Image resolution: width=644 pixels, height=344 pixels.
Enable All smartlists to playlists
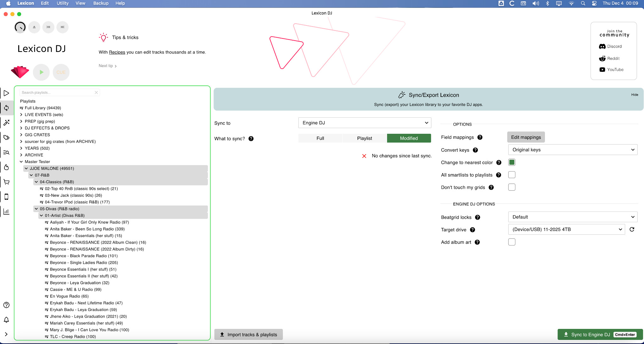tap(512, 175)
